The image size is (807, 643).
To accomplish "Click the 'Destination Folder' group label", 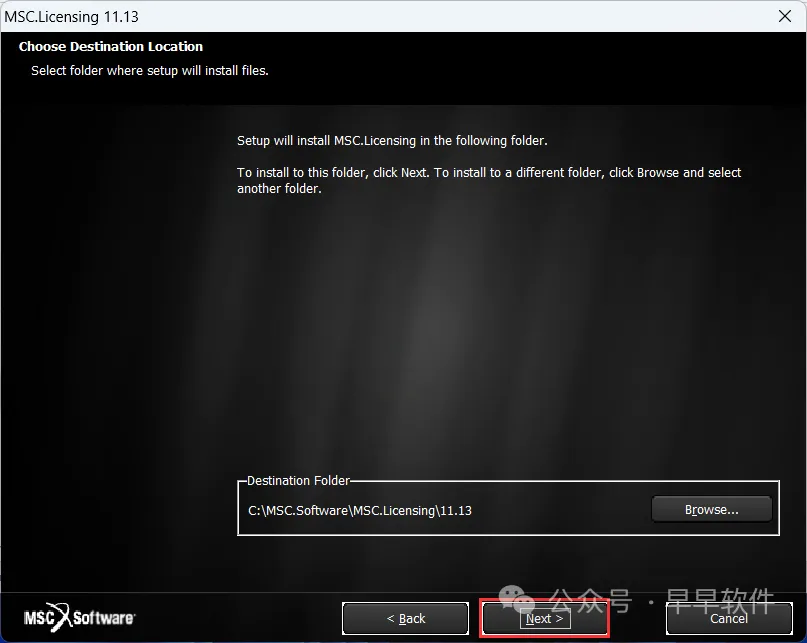I will click(x=299, y=480).
